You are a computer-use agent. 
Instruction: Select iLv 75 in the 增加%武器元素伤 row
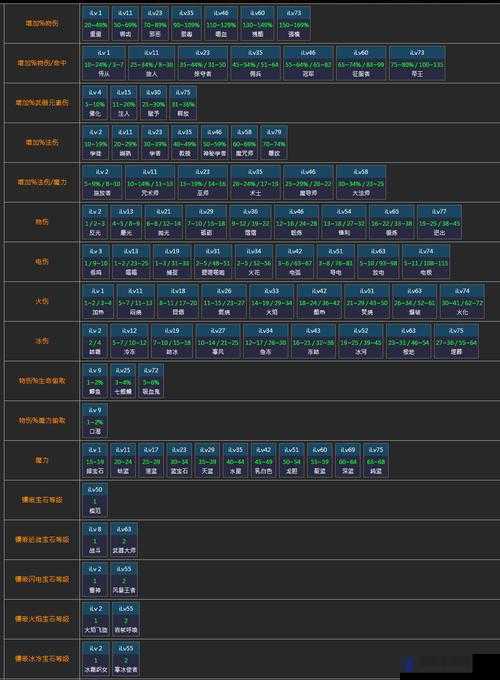[183, 103]
